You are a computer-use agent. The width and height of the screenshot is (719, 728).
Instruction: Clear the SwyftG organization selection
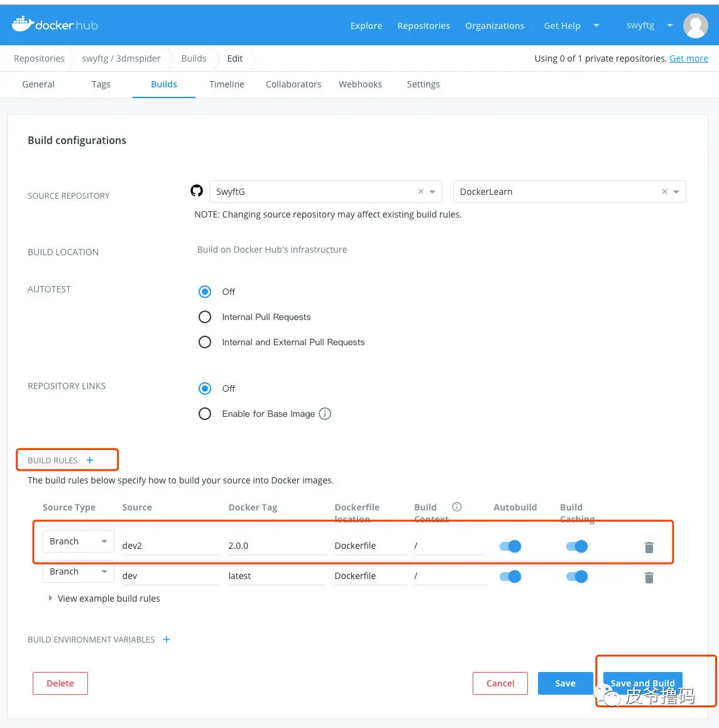click(x=420, y=192)
